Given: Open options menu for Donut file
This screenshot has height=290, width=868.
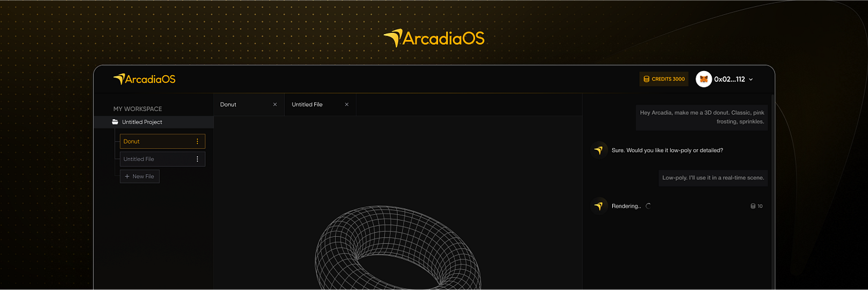Looking at the screenshot, I should coord(197,141).
